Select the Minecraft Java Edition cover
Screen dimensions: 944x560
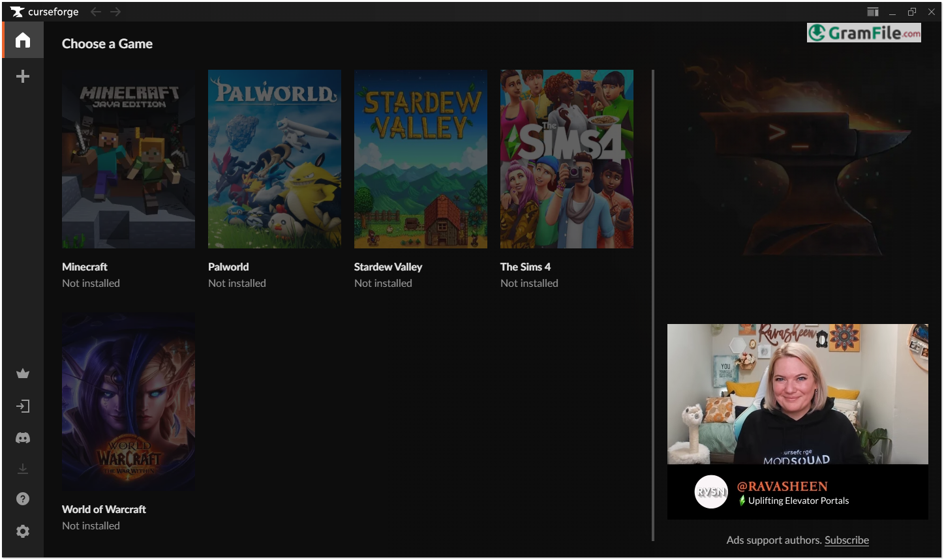click(x=129, y=159)
